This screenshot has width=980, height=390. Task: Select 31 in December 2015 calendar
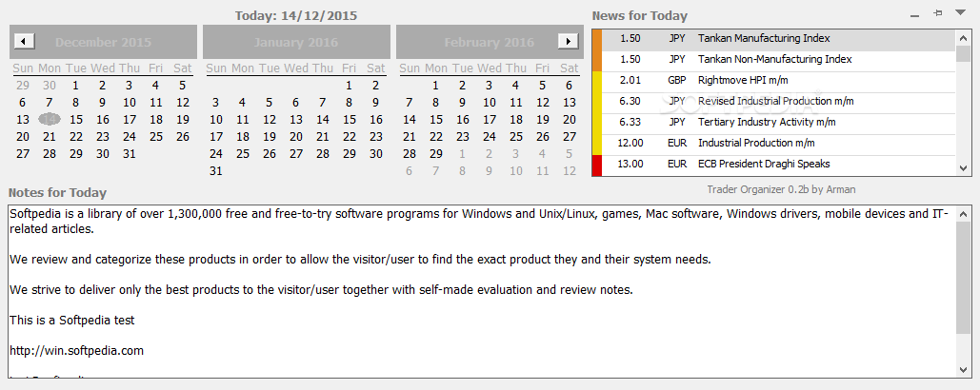click(130, 153)
